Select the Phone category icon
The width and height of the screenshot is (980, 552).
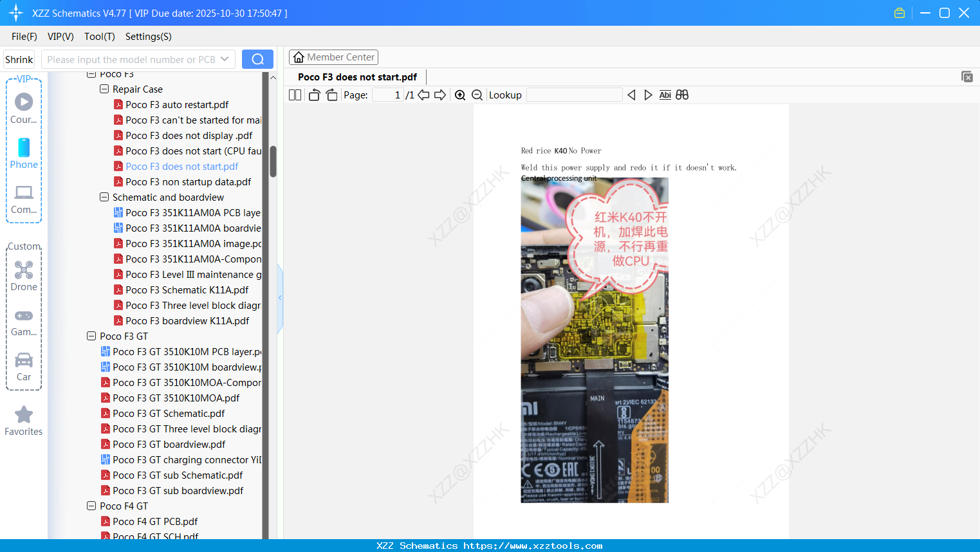24,153
